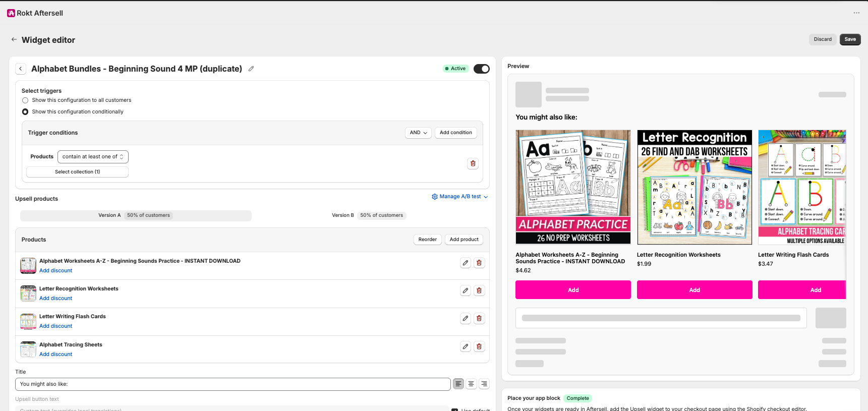
Task: Open the contain at least one of dropdown
Action: (x=93, y=157)
